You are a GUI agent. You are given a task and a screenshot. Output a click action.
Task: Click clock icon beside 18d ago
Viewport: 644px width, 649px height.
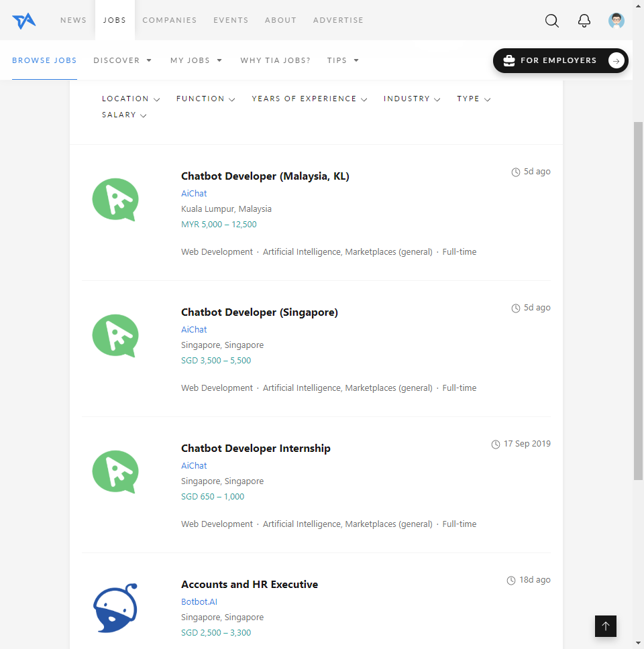511,581
